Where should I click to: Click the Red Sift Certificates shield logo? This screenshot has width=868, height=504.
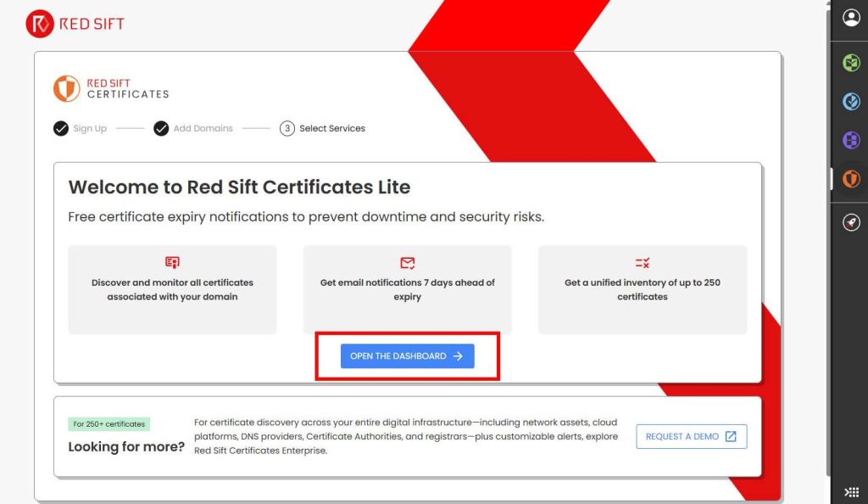(x=66, y=88)
